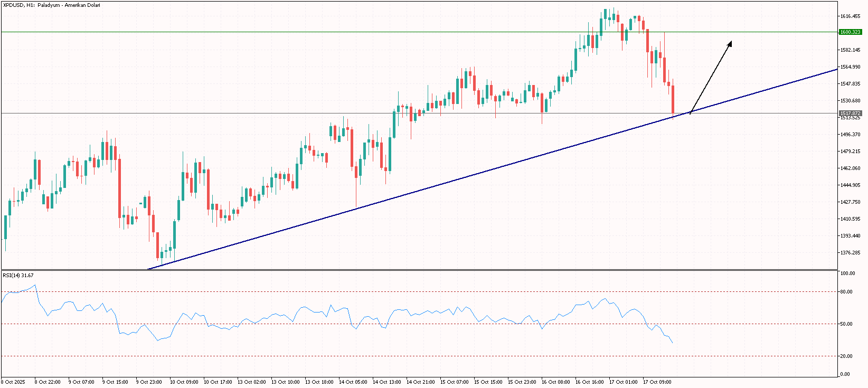Screen dimensions: 868x388
Task: Click the 17 Oct 09:00 time label
Action: click(657, 382)
